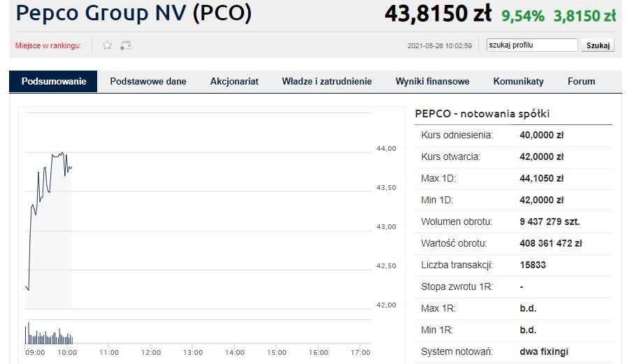This screenshot has height=364, width=639.
Task: Click the Wolumen obrotu value row
Action: [x=513, y=222]
